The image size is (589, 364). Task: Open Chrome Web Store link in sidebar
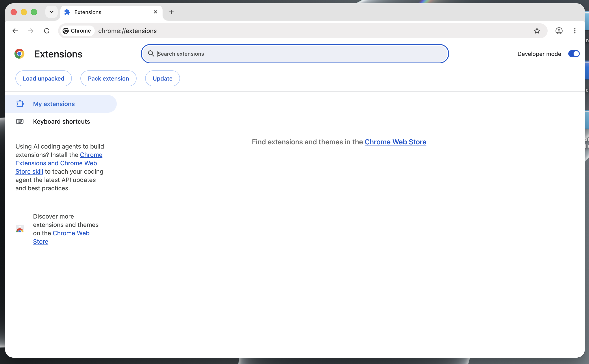(x=61, y=237)
